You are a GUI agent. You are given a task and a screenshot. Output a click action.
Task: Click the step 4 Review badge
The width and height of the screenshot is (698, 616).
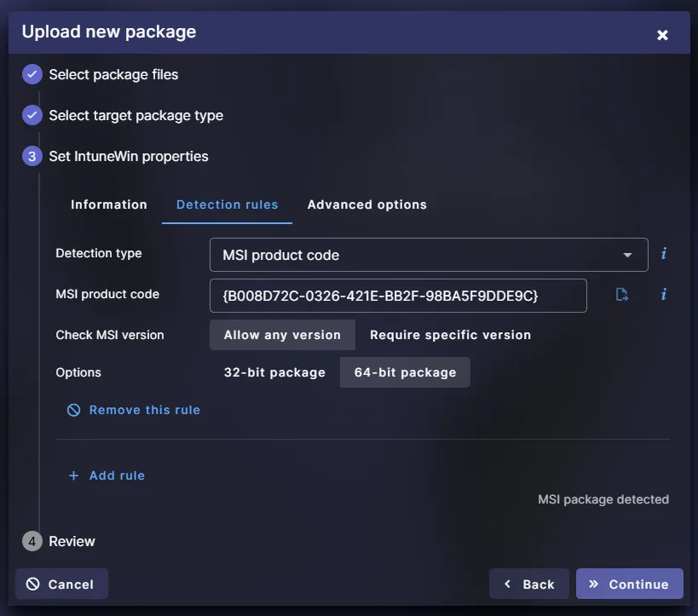(x=32, y=541)
